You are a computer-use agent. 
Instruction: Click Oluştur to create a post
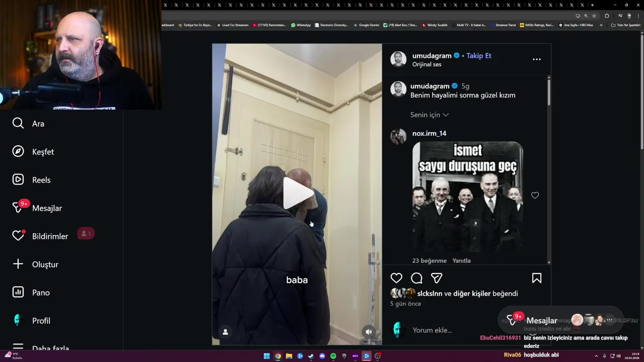pyautogui.click(x=35, y=264)
